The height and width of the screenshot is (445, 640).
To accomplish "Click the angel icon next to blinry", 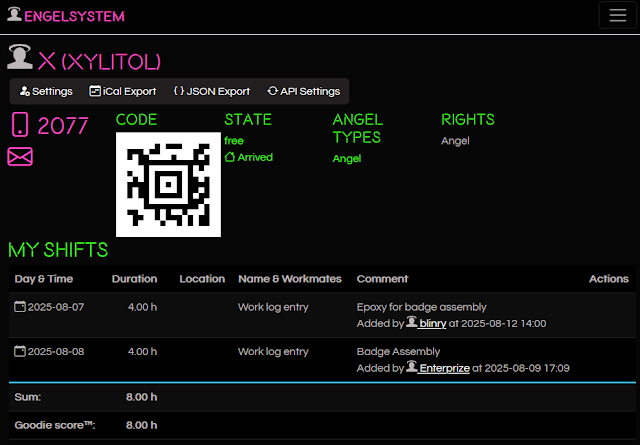I will (x=411, y=323).
